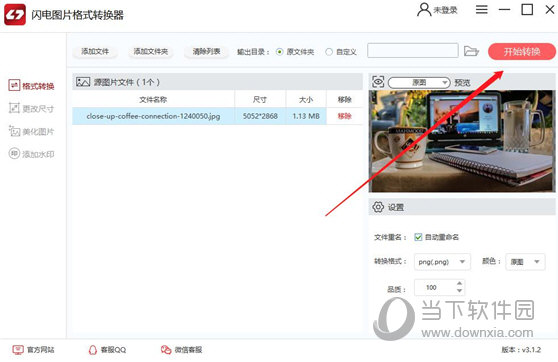
Task: Select 自定义 output radio button
Action: click(329, 52)
